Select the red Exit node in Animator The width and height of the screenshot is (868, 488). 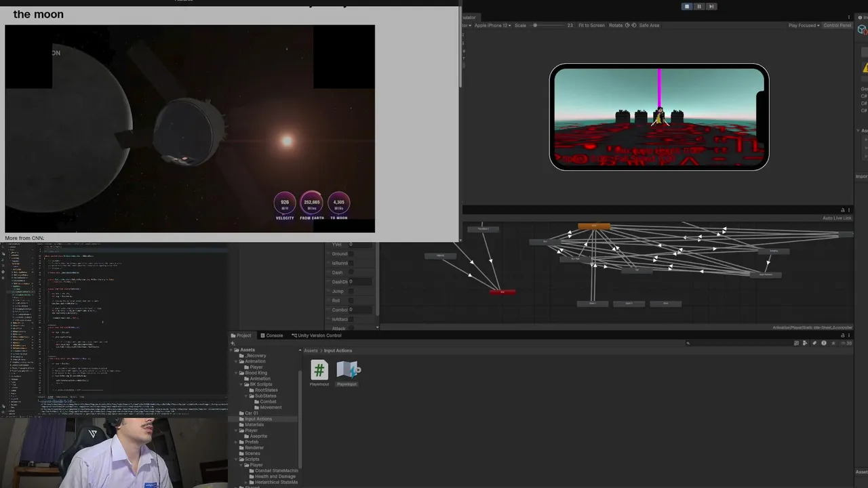(x=502, y=292)
